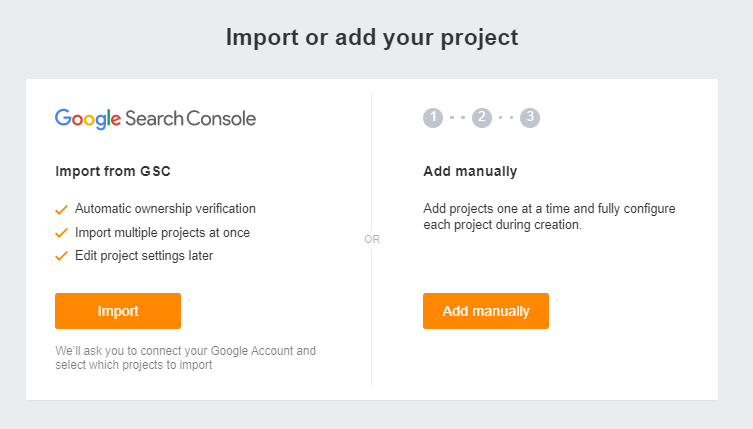
Task: Click the Add manually heading text
Action: [x=470, y=171]
